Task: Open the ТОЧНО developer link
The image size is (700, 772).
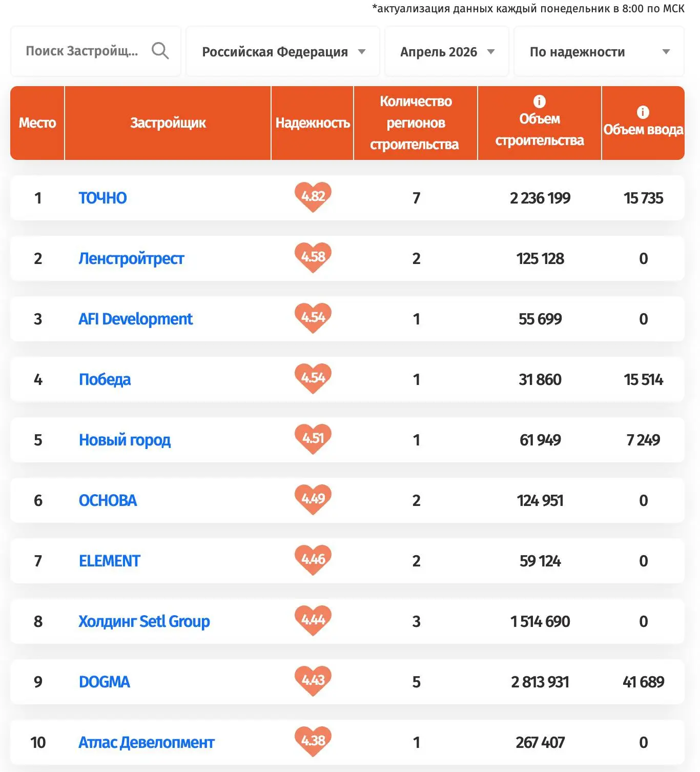Action: (x=102, y=198)
